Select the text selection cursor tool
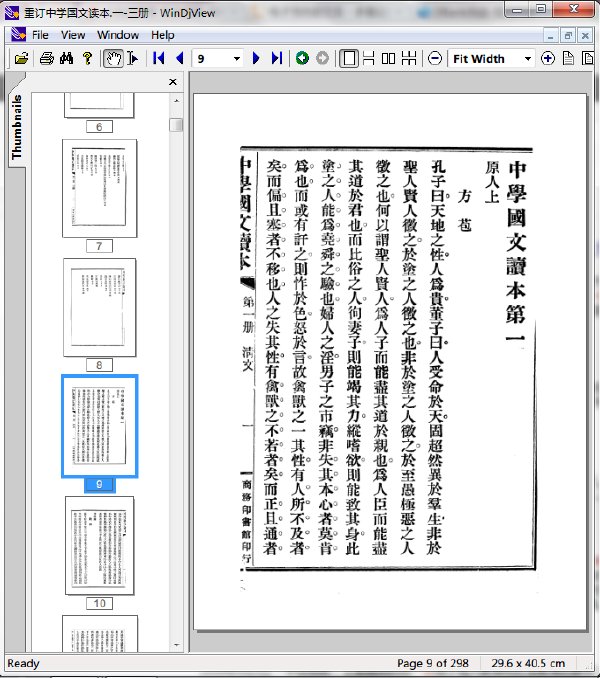The image size is (600, 678). [x=133, y=58]
